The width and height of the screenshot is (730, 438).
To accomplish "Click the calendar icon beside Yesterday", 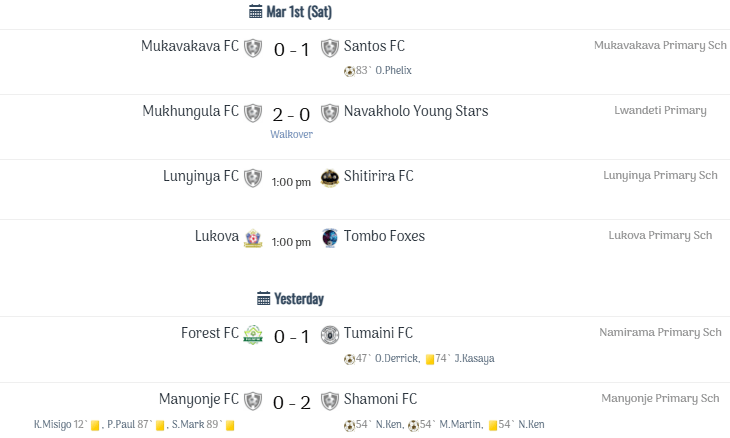I will [263, 298].
